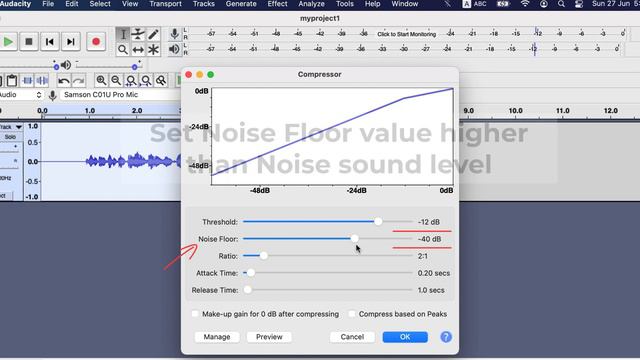
Task: Open the Wi-Fi status menu
Action: (x=525, y=4)
